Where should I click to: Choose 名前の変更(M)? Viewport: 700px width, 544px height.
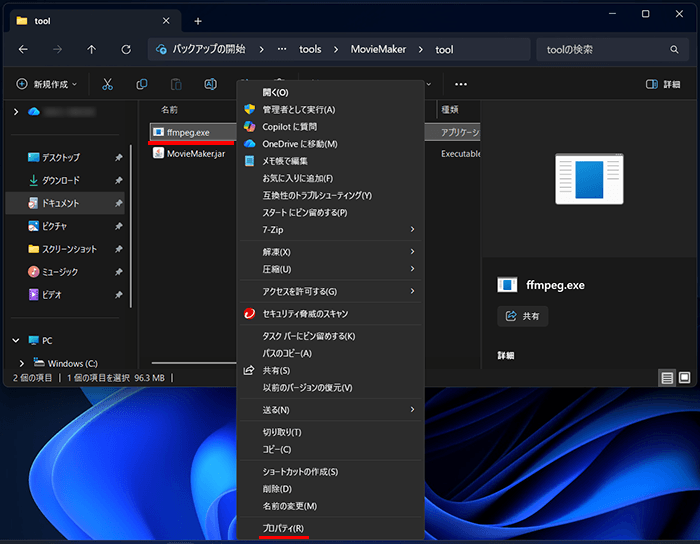click(x=331, y=506)
